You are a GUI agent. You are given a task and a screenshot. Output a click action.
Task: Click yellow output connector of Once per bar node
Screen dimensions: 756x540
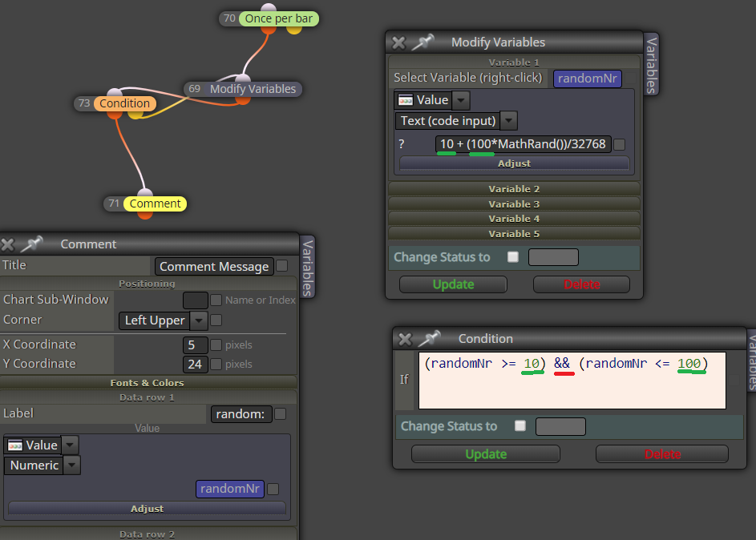(x=294, y=30)
